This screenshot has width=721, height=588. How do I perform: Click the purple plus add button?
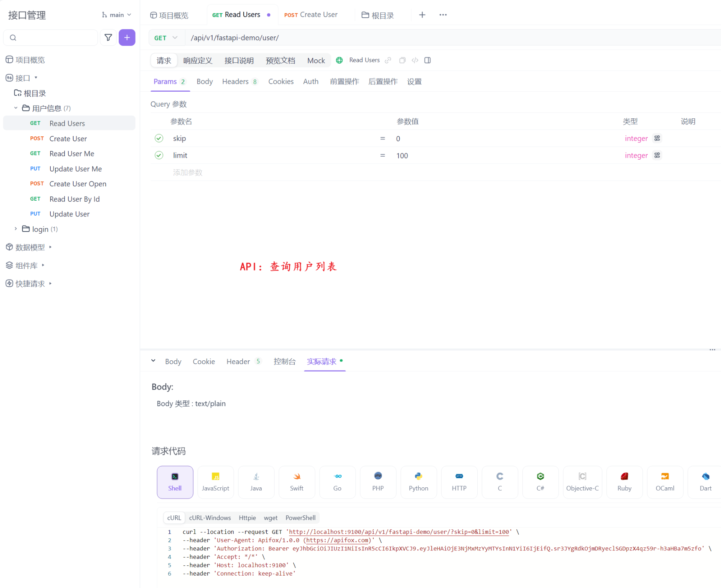(127, 38)
